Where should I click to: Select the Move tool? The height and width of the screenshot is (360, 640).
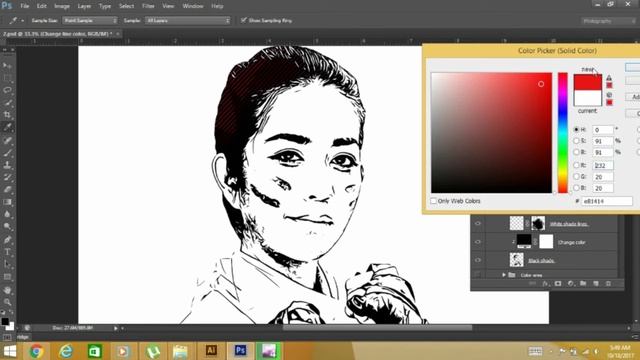(x=7, y=65)
